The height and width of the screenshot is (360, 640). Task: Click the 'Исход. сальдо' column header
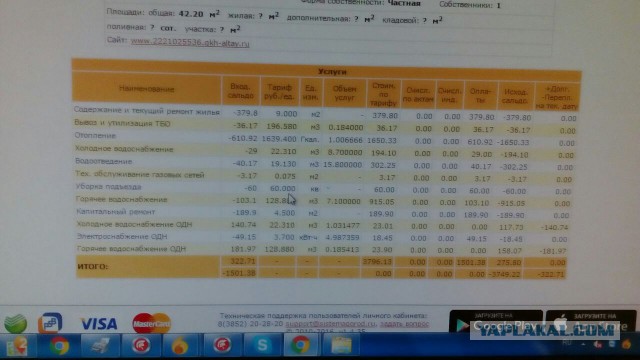(516, 96)
